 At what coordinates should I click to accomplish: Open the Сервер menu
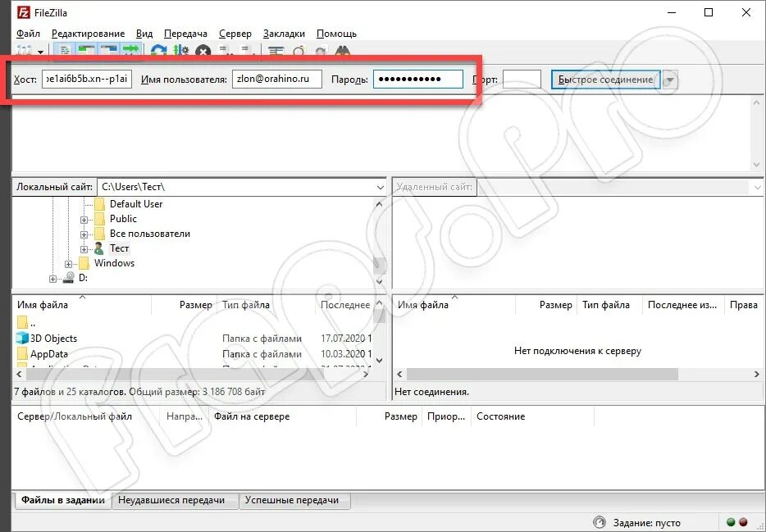[x=235, y=34]
